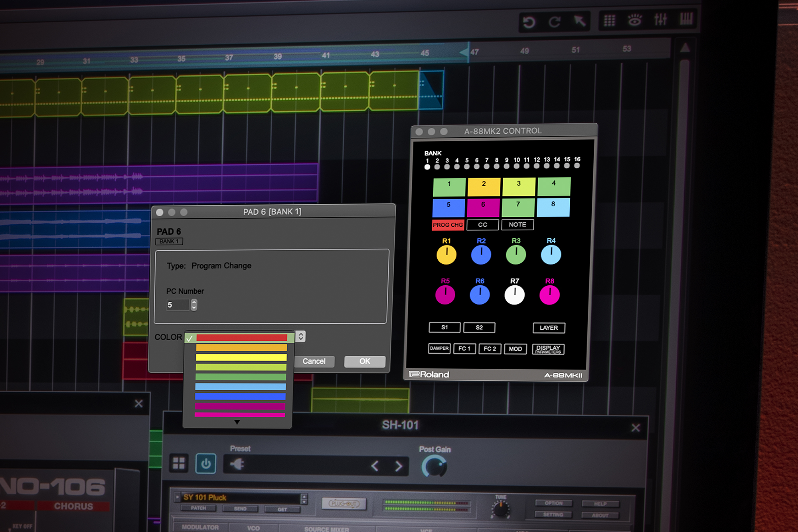Select bank 1 radio dot

tap(427, 167)
